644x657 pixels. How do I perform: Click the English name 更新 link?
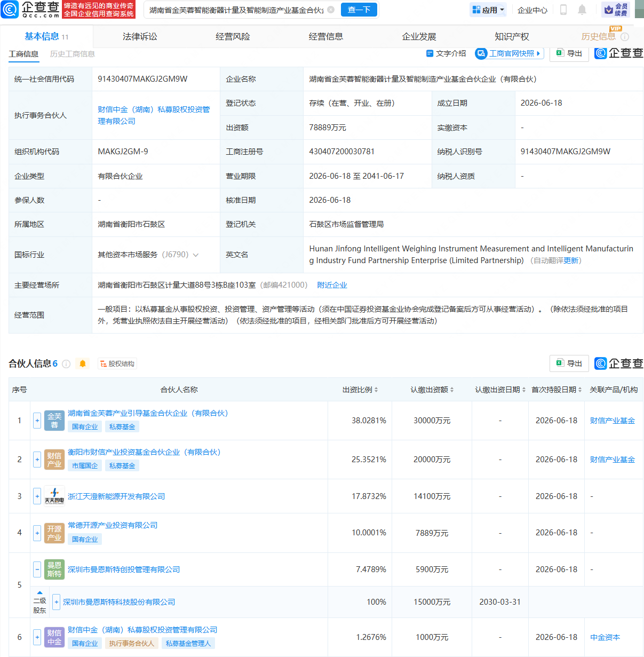[x=571, y=260]
